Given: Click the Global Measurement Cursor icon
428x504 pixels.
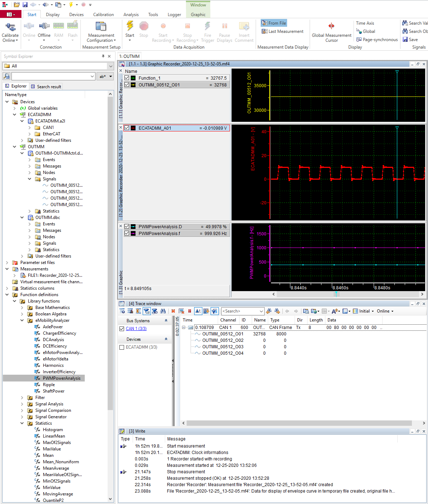Looking at the screenshot, I should tap(331, 26).
